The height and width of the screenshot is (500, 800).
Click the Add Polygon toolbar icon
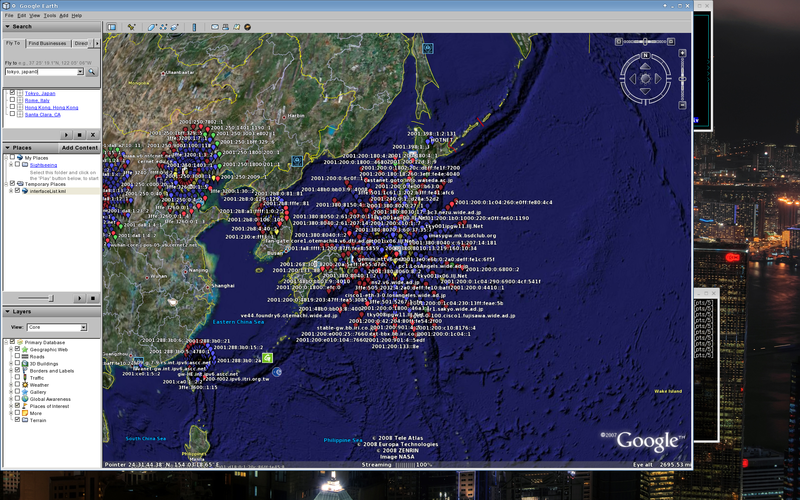[x=152, y=27]
